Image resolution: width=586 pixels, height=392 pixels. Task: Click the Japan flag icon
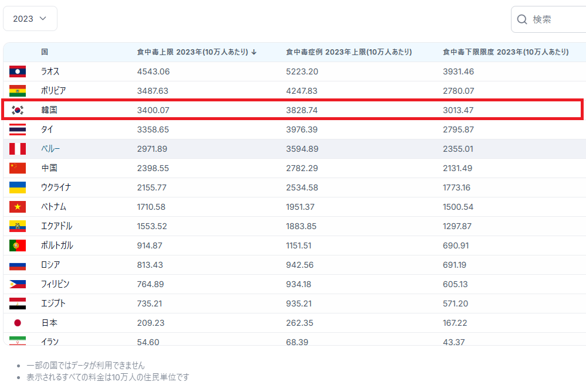click(x=18, y=323)
